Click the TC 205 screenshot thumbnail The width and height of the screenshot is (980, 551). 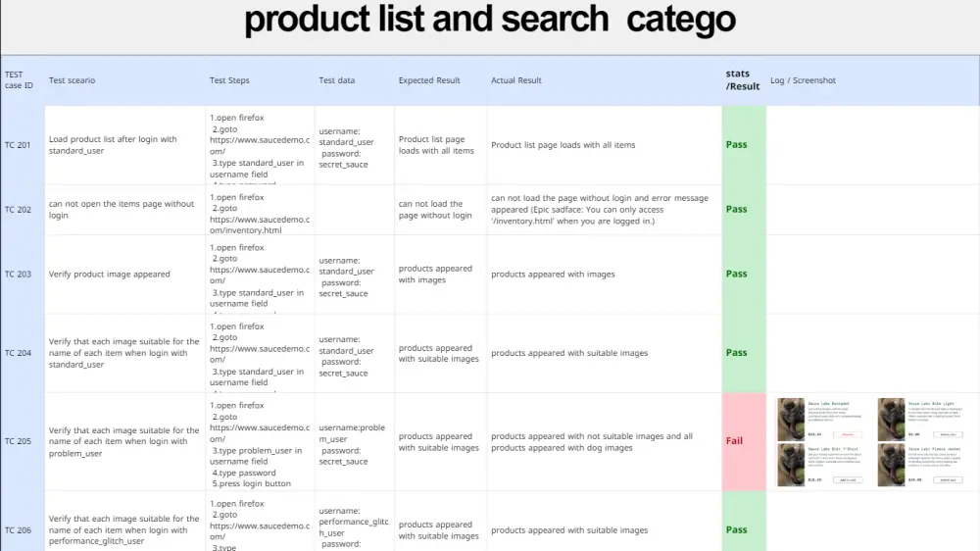point(871,441)
